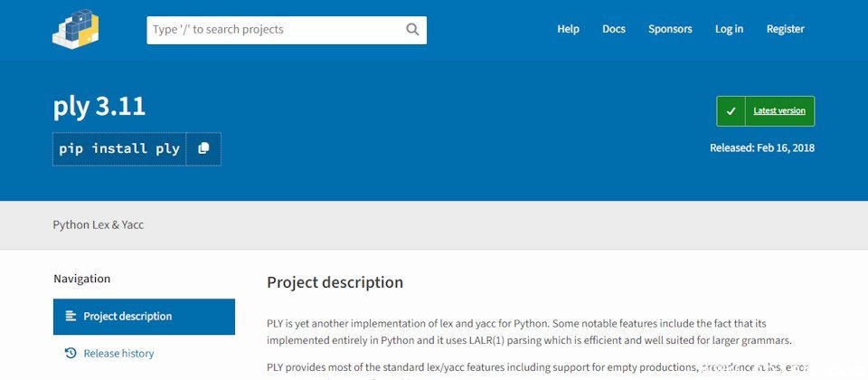Screen dimensions: 868x380
Task: Click the Register link
Action: [x=785, y=29]
